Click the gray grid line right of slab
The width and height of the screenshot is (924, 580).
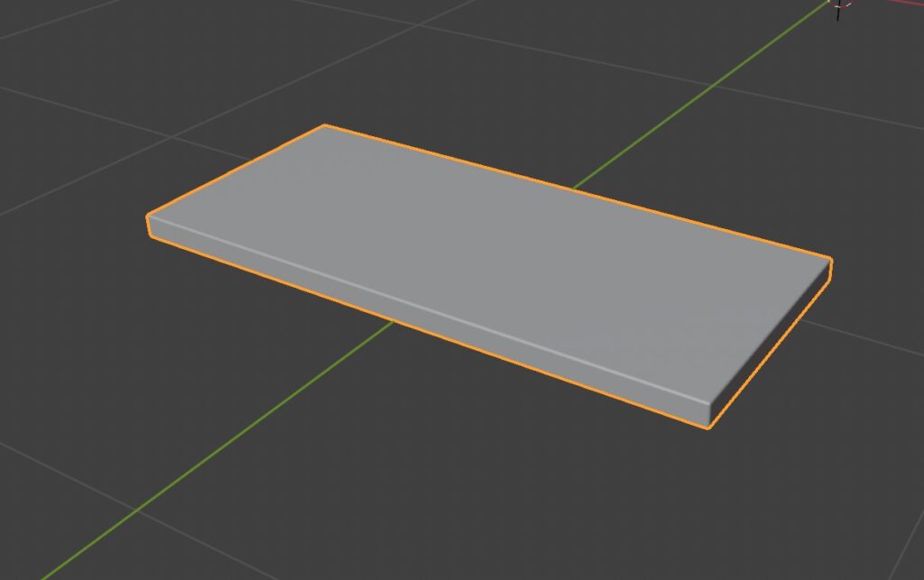click(866, 339)
